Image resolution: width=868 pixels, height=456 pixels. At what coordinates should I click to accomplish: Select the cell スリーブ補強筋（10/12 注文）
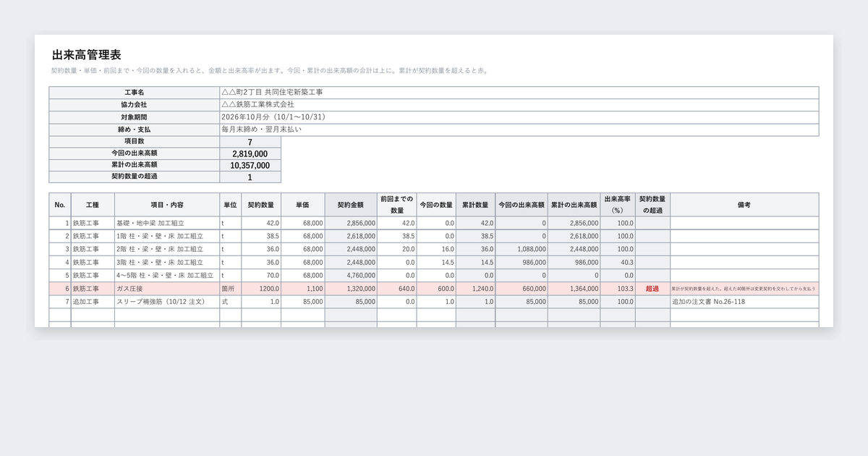167,302
